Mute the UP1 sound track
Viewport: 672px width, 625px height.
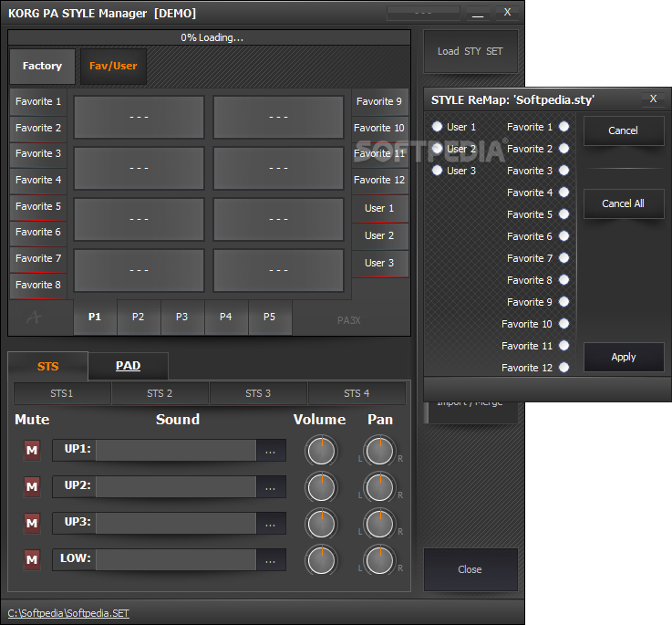point(32,450)
